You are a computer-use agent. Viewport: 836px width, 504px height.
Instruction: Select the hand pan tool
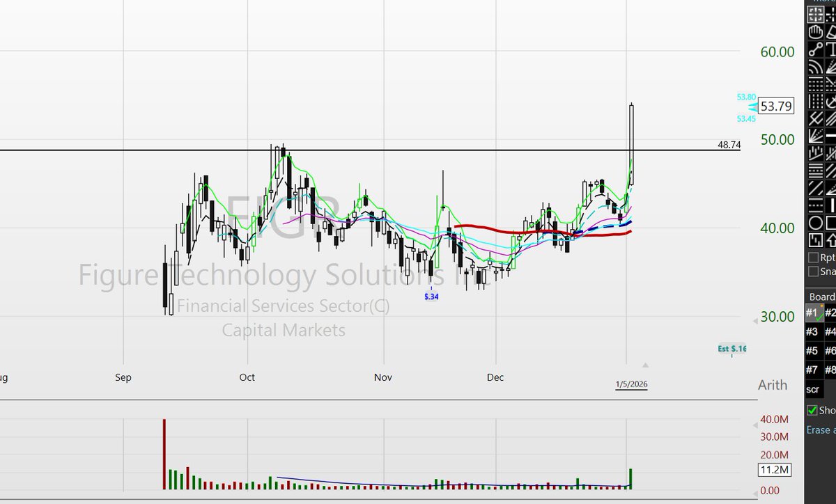click(815, 31)
